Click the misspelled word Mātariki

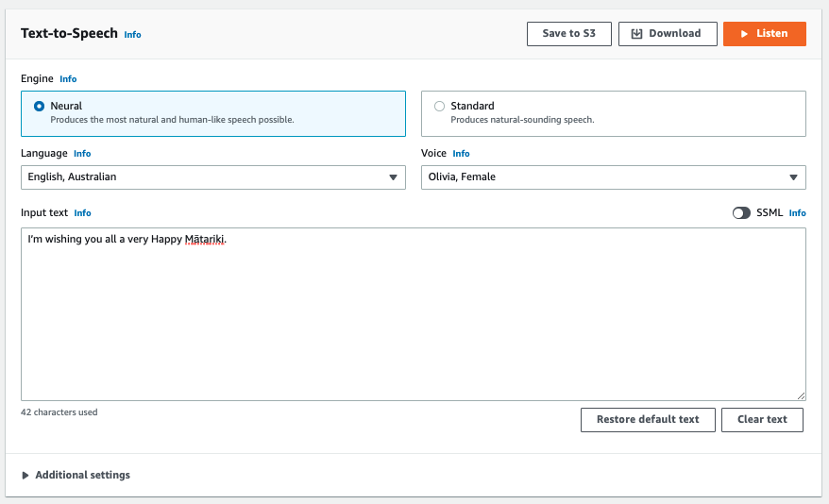(x=204, y=240)
